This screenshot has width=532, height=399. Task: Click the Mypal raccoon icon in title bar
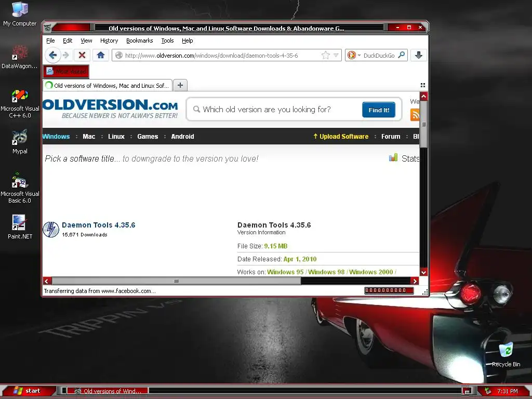(x=48, y=28)
